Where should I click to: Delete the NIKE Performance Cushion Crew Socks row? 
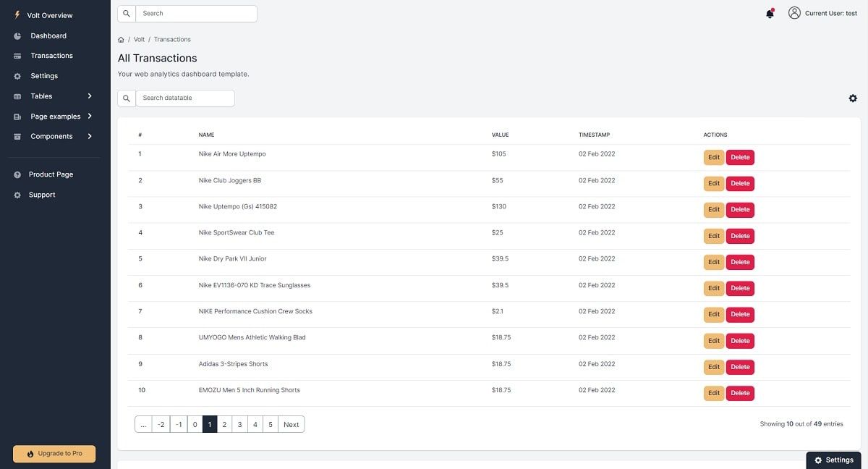[740, 315]
